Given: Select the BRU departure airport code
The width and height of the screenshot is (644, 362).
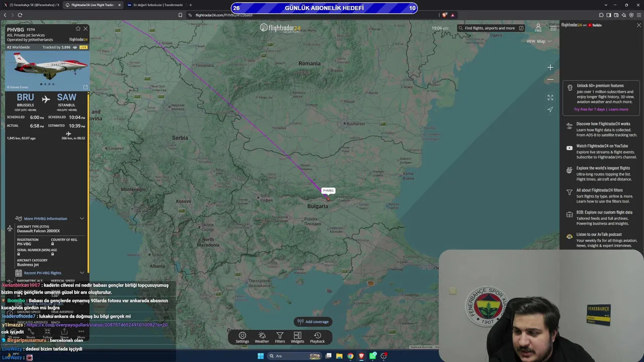Looking at the screenshot, I should coord(25,98).
